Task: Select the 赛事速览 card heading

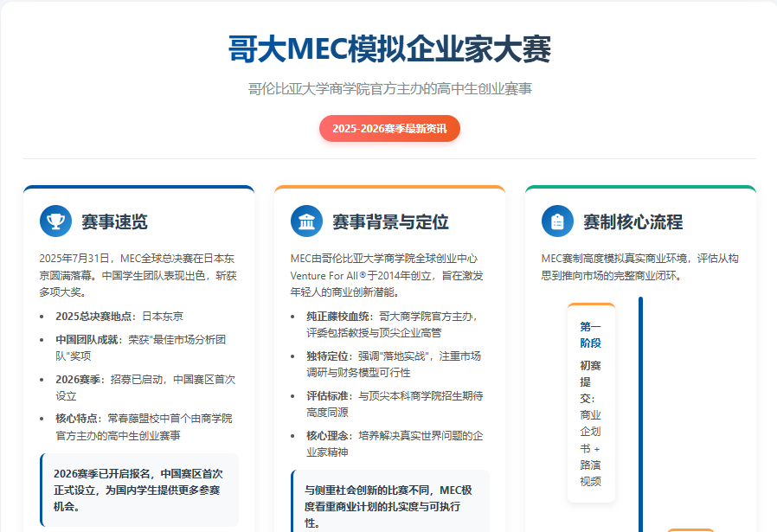Action: pyautogui.click(x=114, y=221)
